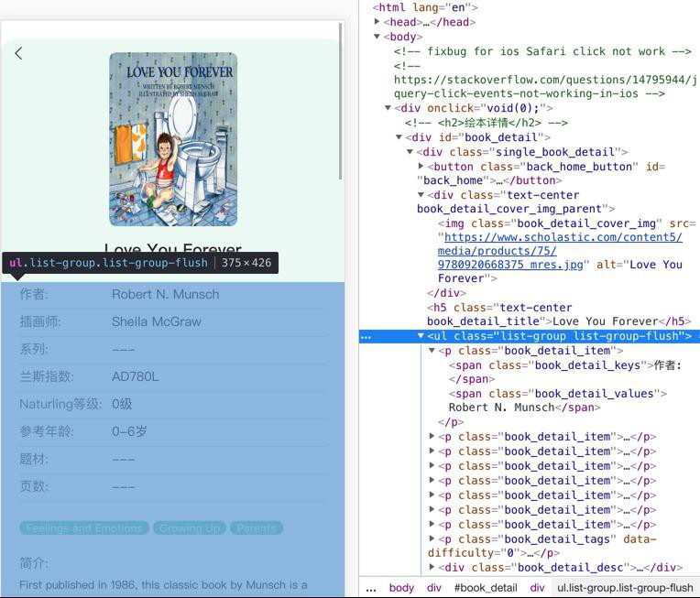700x598 pixels.
Task: Collapse the book_detail_cover_img_parent div node
Action: 421,194
